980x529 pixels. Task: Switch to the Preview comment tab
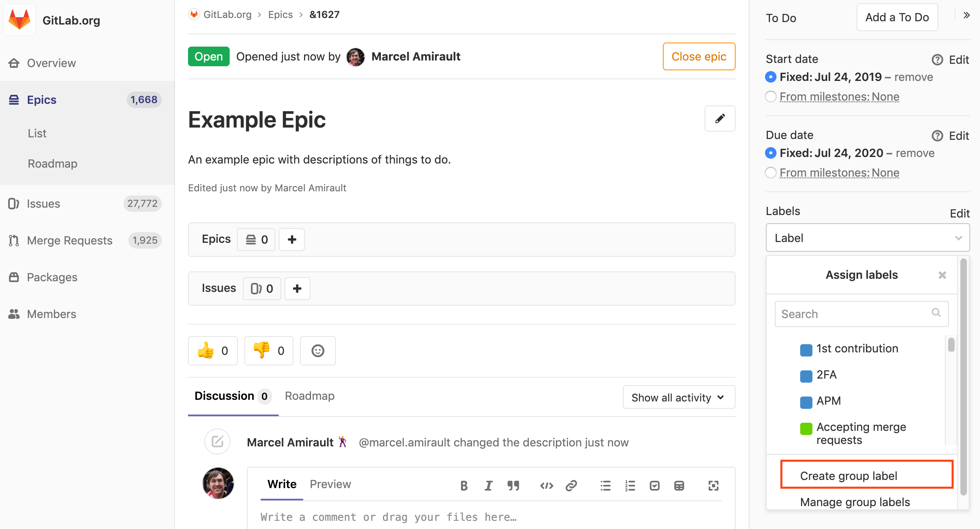coord(330,484)
